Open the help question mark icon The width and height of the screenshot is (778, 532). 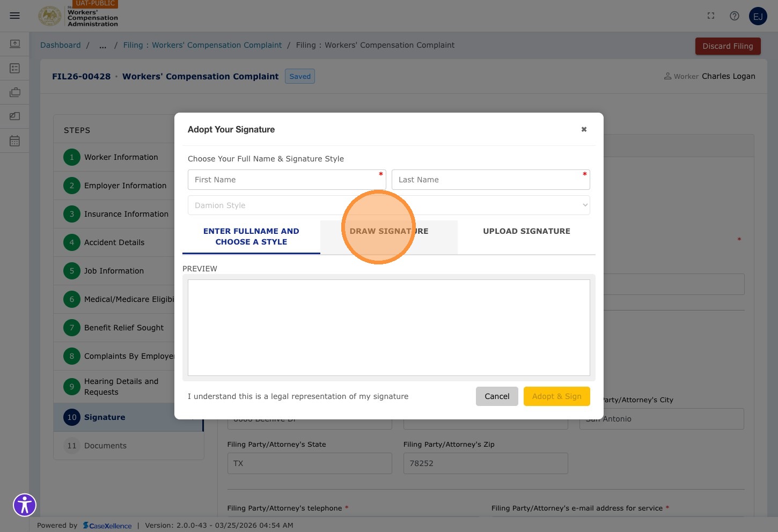735,16
